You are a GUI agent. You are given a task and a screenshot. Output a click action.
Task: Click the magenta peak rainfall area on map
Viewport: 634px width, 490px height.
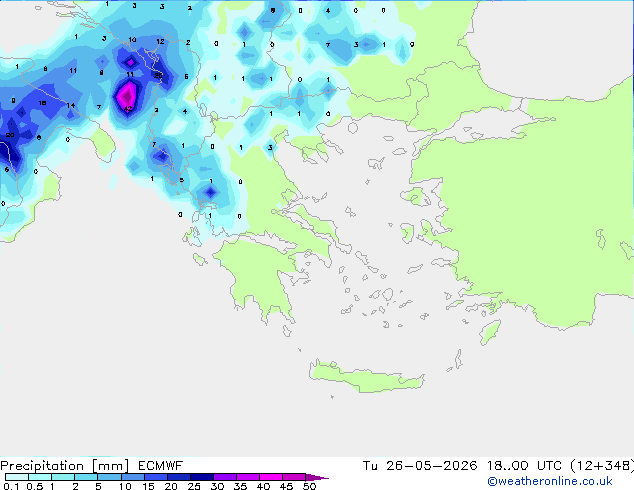(x=127, y=96)
